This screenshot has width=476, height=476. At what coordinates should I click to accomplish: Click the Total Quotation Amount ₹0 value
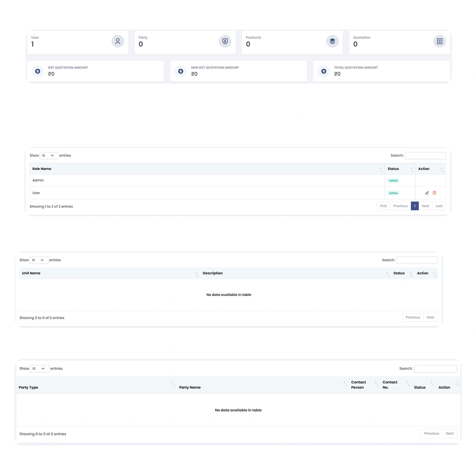(337, 74)
